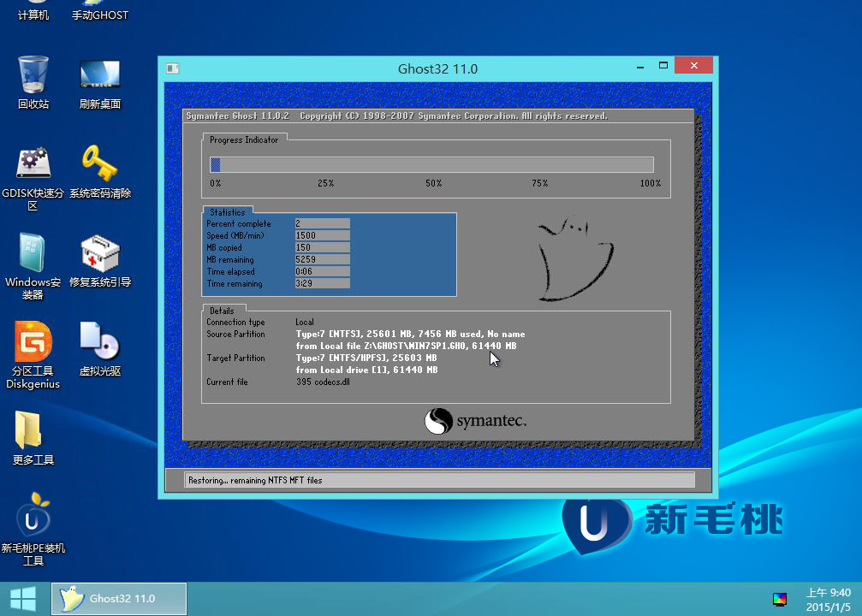Open the 计算机 desktop icon
Image resolution: width=862 pixels, height=616 pixels.
pos(33,10)
